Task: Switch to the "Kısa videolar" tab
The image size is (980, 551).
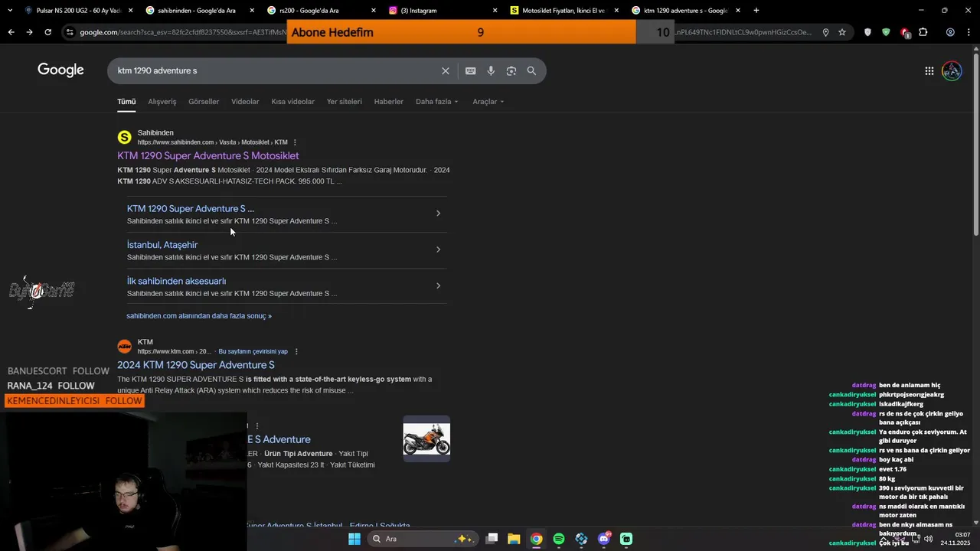Action: pos(293,102)
